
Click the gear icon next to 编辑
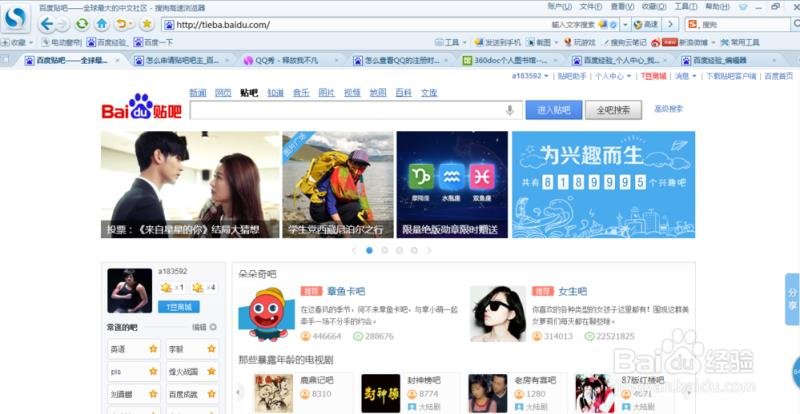pos(213,327)
